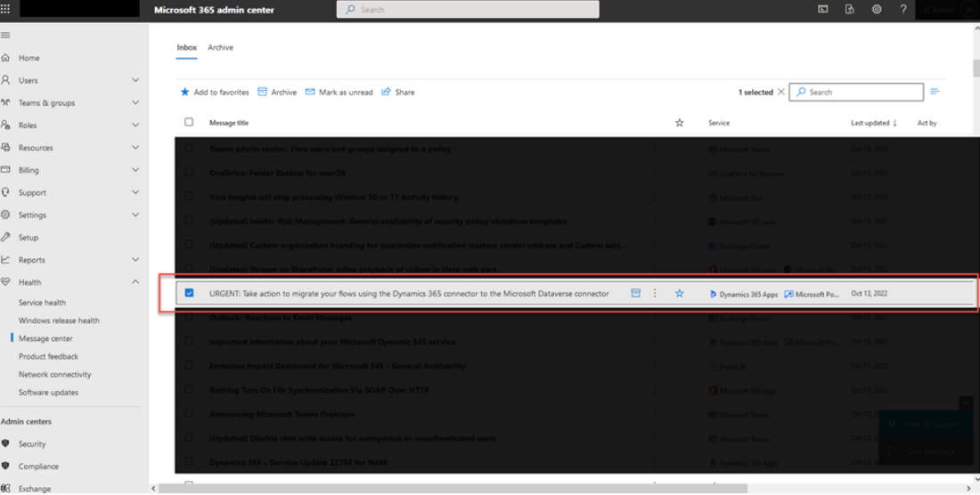Expand the Support navigation section

[135, 193]
